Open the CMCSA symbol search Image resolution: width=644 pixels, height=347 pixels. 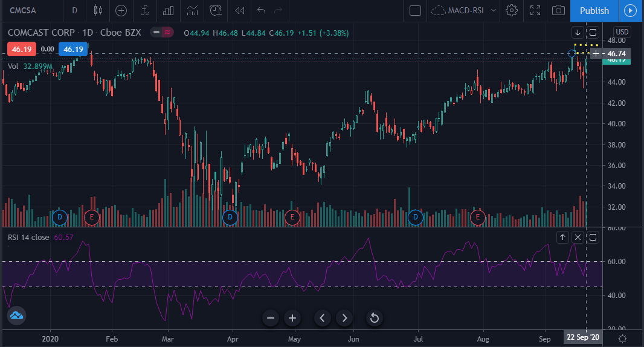click(23, 10)
